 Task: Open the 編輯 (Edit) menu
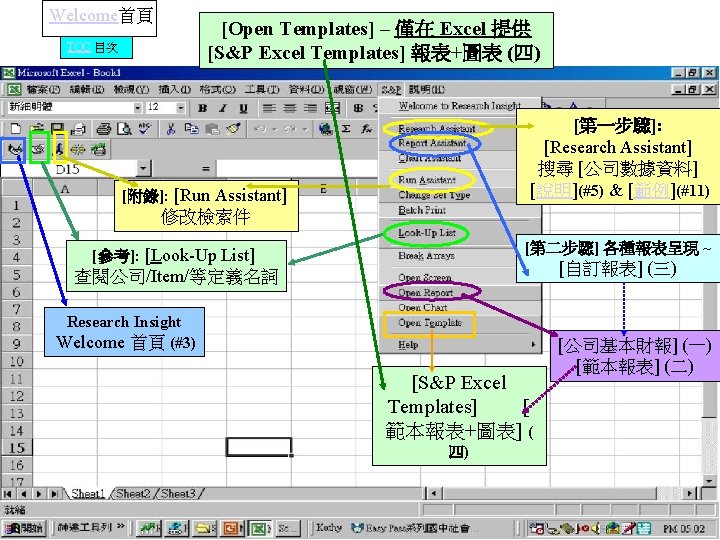[86, 89]
